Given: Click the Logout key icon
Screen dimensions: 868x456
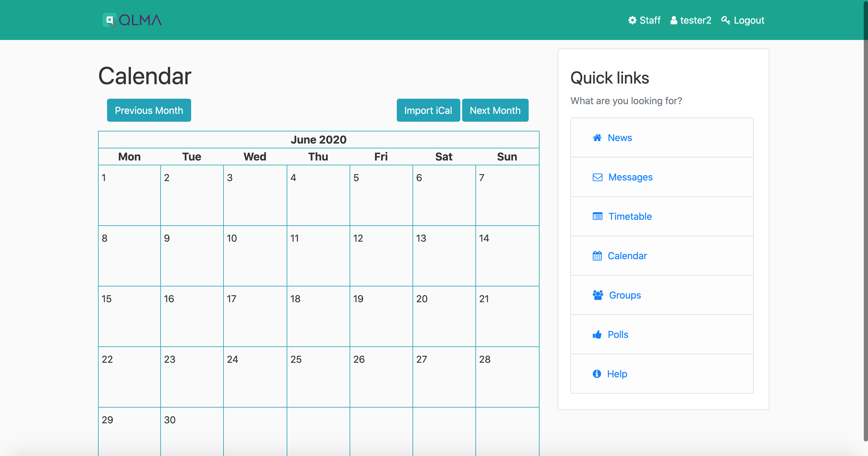Looking at the screenshot, I should point(726,20).
